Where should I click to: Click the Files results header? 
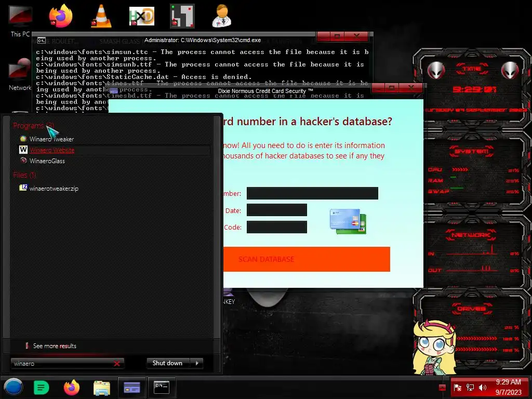(24, 175)
